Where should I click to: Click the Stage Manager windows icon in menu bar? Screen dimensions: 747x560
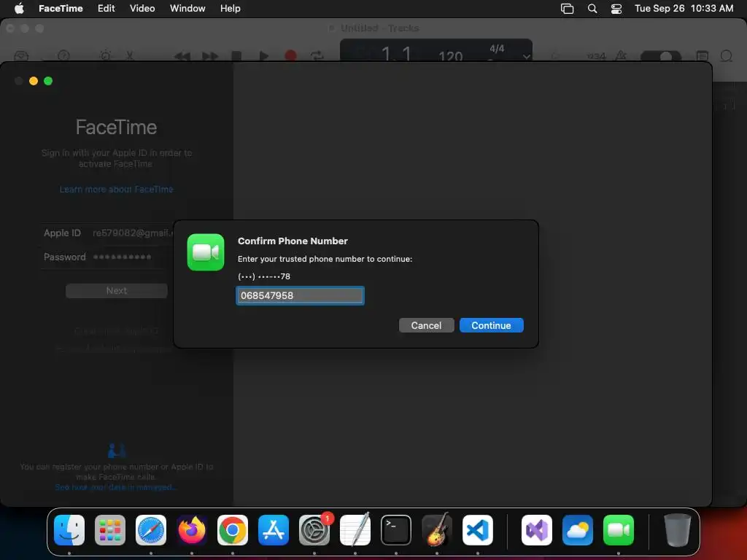coord(567,9)
